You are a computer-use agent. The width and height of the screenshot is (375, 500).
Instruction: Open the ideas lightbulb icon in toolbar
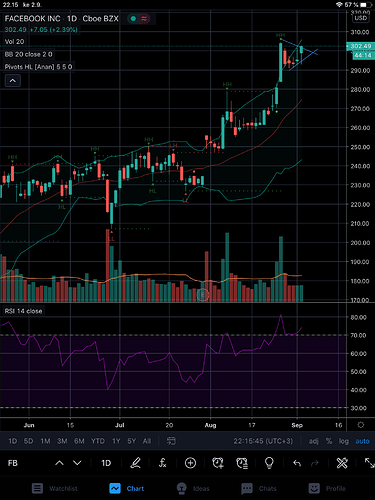[269, 463]
